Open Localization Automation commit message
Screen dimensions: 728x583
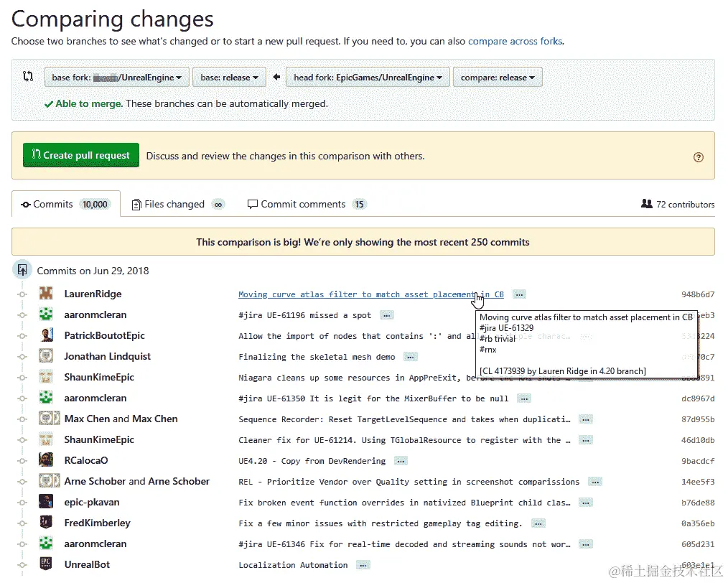click(293, 565)
